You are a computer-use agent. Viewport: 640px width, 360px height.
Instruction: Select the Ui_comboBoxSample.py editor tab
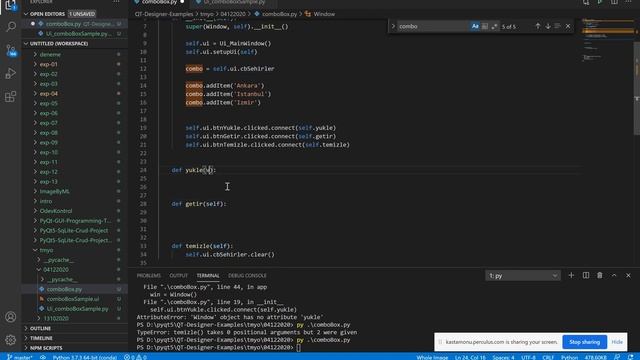coord(233,2)
